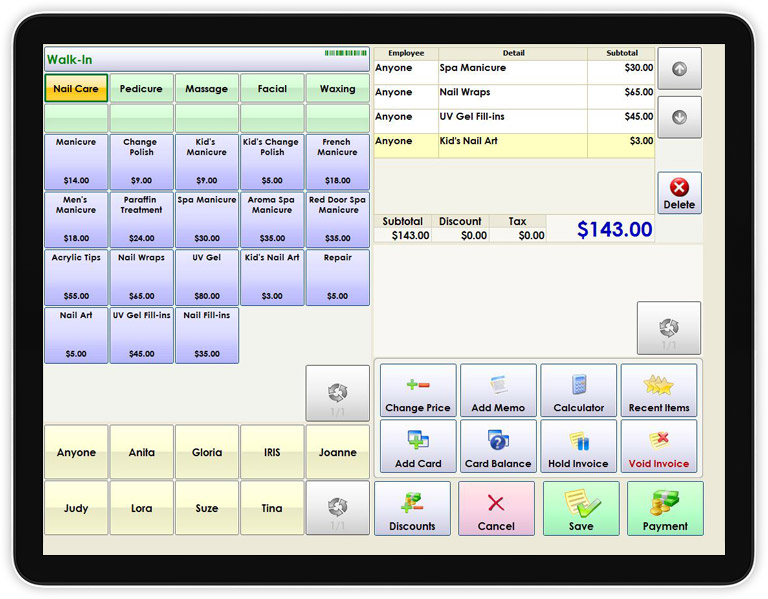This screenshot has height=599, width=768.
Task: Add Spa Manicure $30.00 service
Action: click(x=207, y=219)
